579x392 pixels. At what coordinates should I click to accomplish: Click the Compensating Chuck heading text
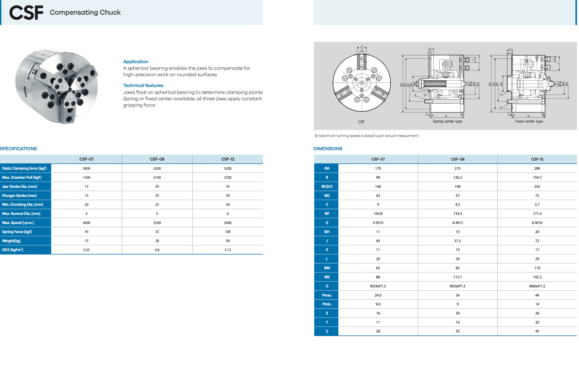[85, 12]
